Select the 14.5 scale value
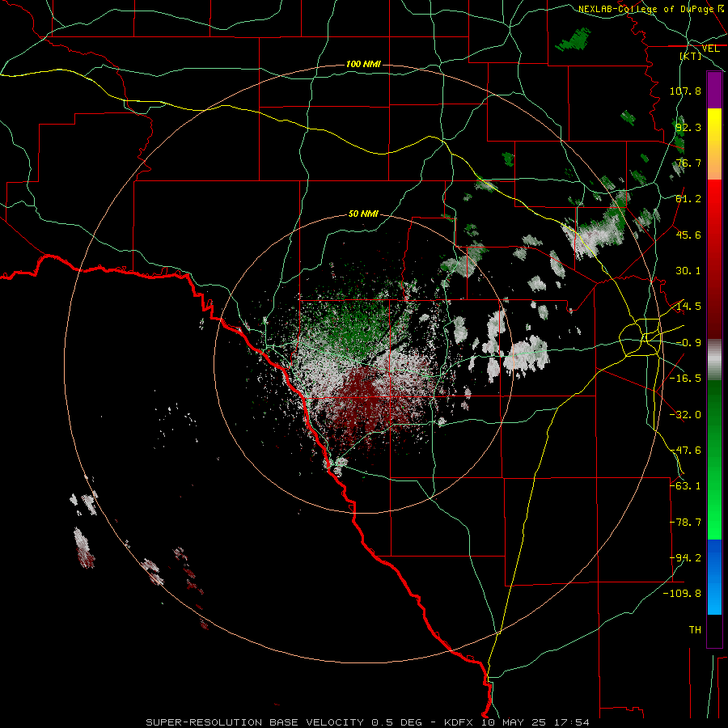The height and width of the screenshot is (728, 728). click(x=688, y=307)
